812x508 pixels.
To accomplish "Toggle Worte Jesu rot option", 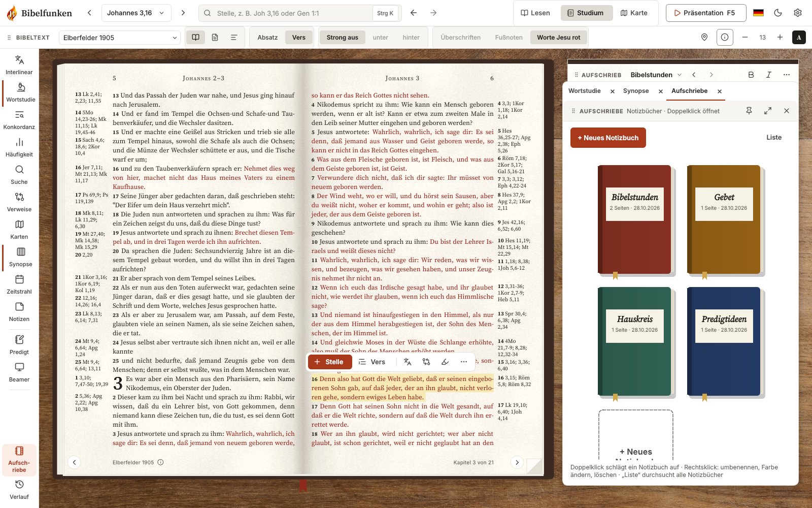I will [x=558, y=38].
